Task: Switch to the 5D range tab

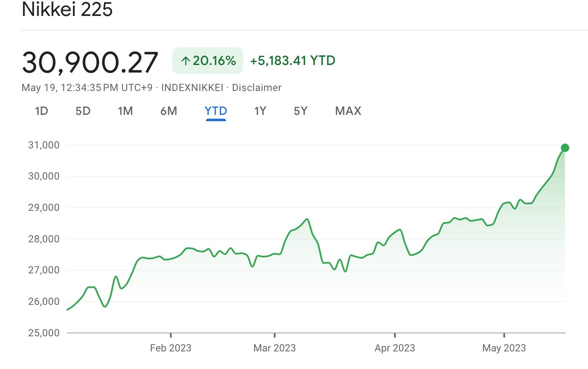Action: pyautogui.click(x=83, y=111)
